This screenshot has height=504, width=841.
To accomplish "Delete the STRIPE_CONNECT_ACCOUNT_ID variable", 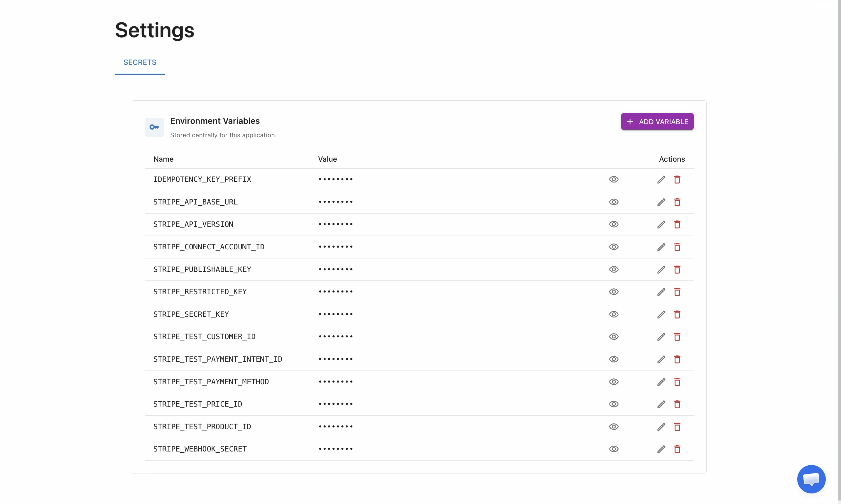I will [677, 247].
